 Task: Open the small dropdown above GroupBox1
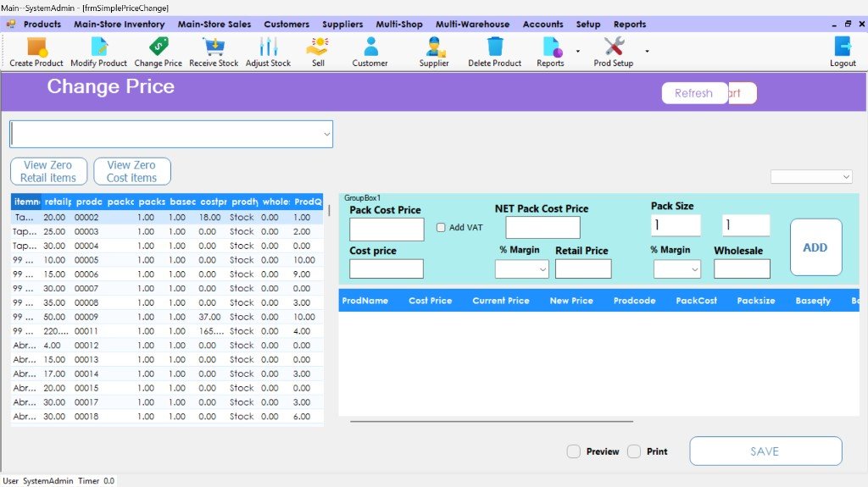pos(811,176)
